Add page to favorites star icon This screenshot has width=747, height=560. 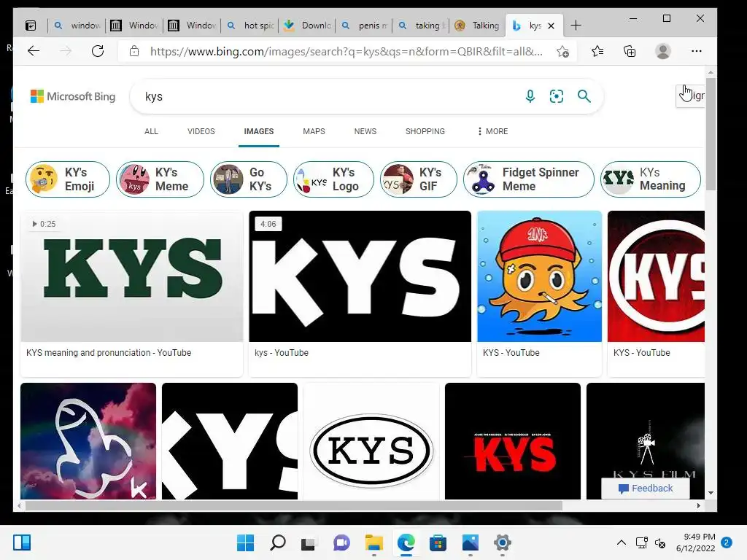tap(562, 51)
